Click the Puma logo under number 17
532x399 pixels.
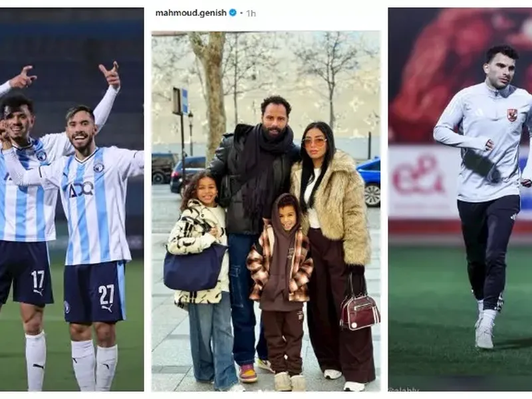[x=39, y=292]
